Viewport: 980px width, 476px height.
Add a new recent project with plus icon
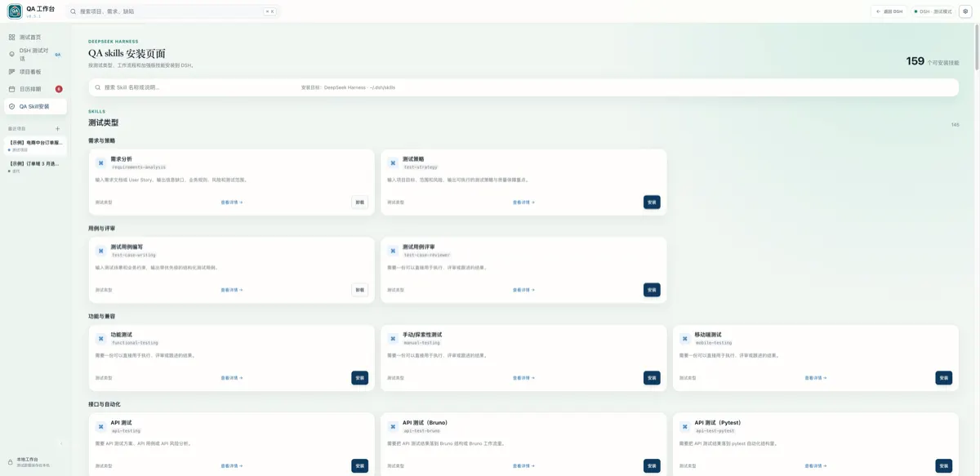tap(57, 129)
